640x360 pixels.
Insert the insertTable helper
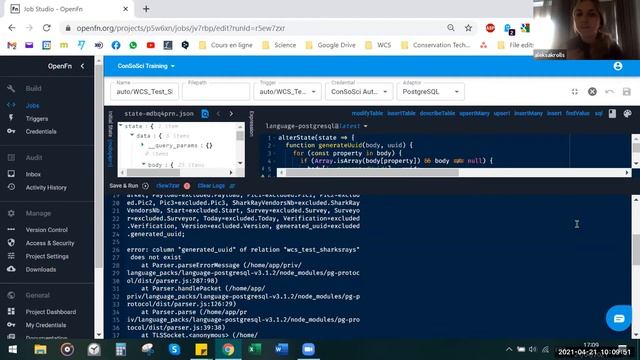pyautogui.click(x=401, y=113)
